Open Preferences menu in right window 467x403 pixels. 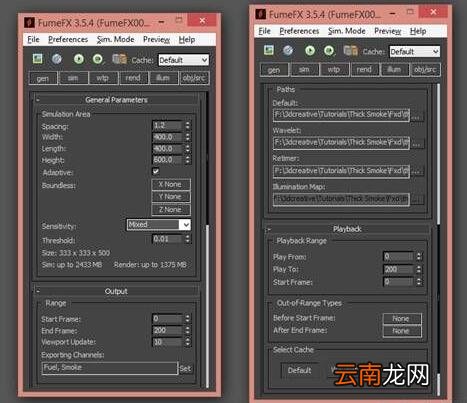click(x=299, y=31)
